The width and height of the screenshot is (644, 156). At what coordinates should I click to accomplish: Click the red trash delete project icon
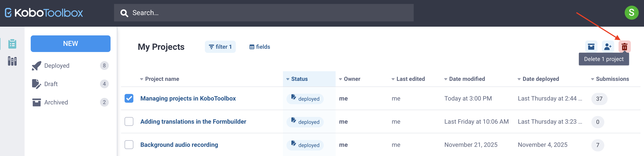coord(624,47)
